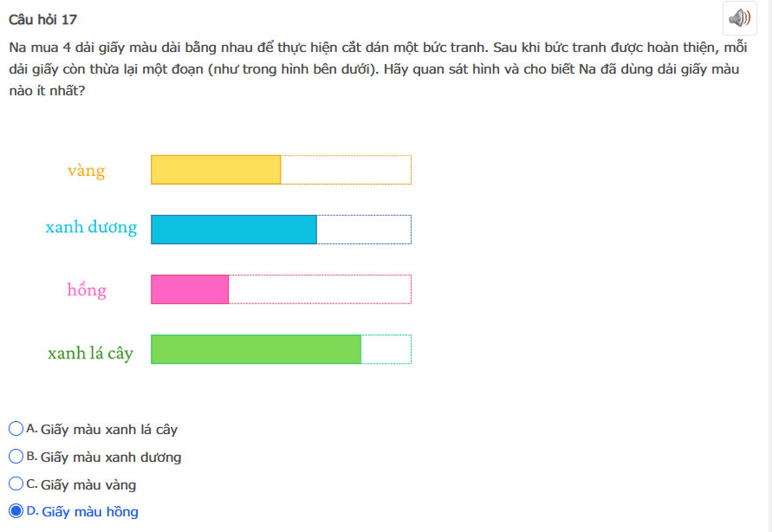772x532 pixels.
Task: Click answer text 'Giấy màu xanh dương'
Action: (x=111, y=457)
